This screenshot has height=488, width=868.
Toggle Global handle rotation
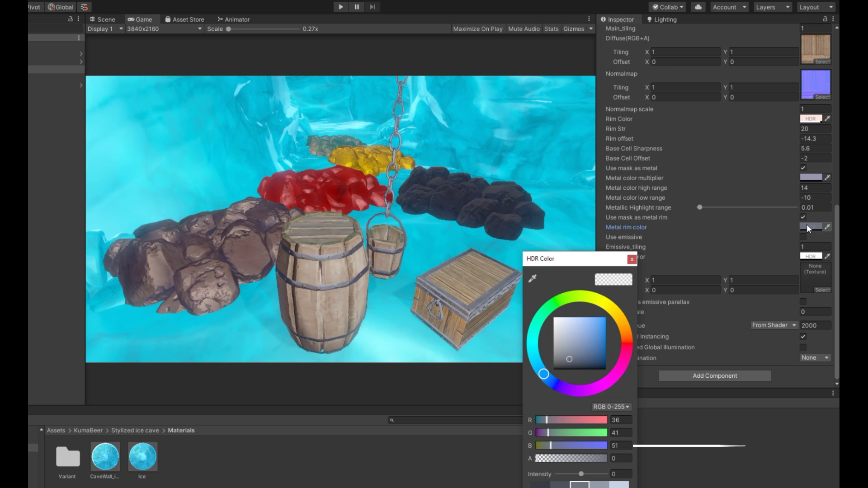click(x=61, y=7)
